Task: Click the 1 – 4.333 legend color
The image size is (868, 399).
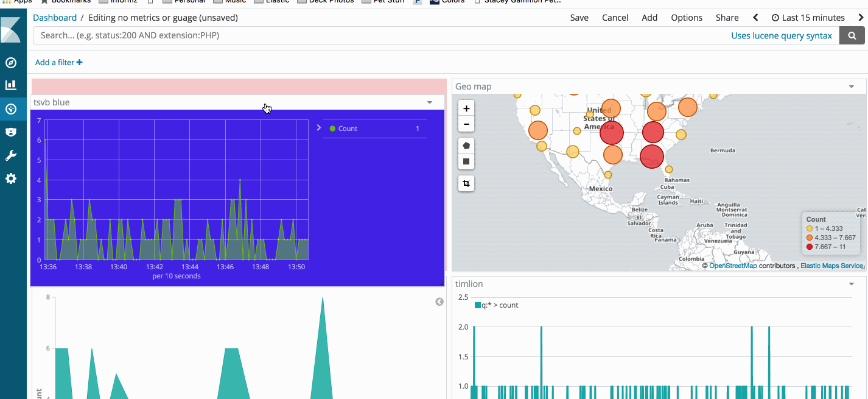Action: 810,228
